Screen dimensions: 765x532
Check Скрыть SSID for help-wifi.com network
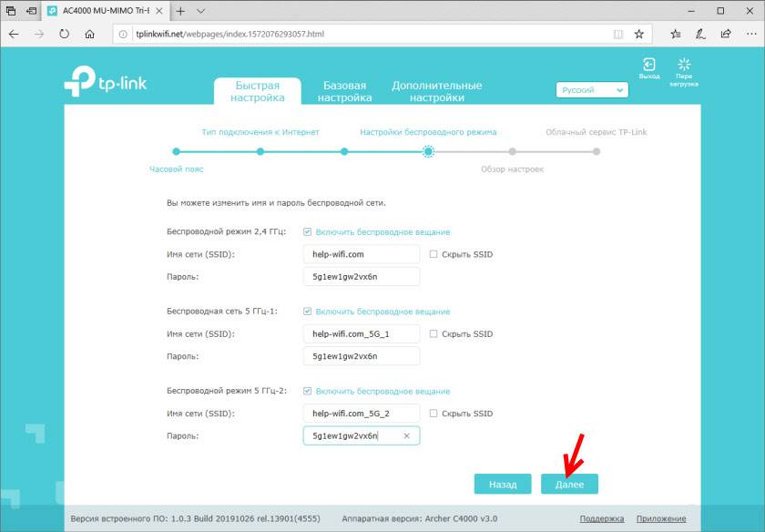click(433, 254)
